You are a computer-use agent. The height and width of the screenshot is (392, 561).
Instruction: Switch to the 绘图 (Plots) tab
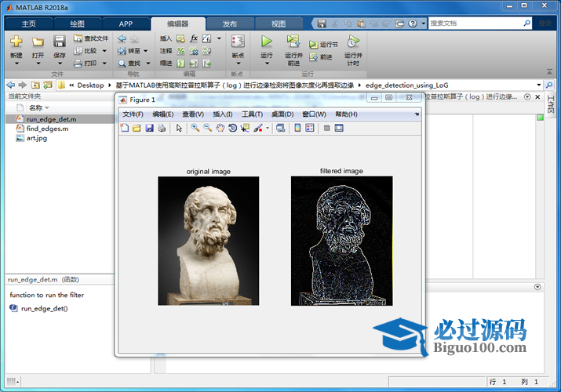[x=78, y=24]
